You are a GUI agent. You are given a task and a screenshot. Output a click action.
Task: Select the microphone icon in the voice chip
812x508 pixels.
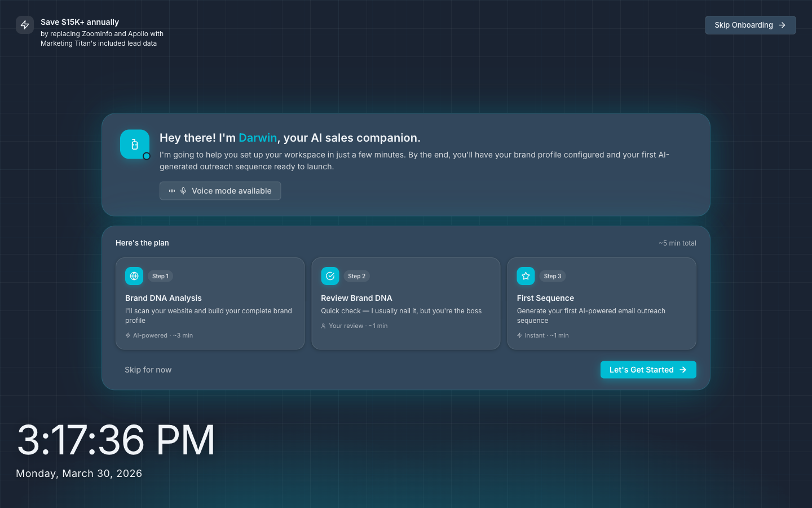coord(183,191)
